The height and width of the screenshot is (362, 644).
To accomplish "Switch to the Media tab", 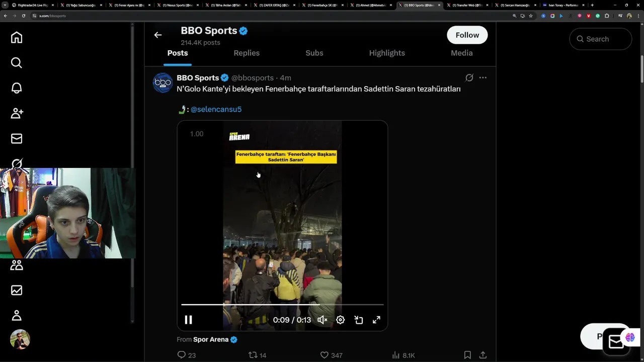I will click(461, 53).
